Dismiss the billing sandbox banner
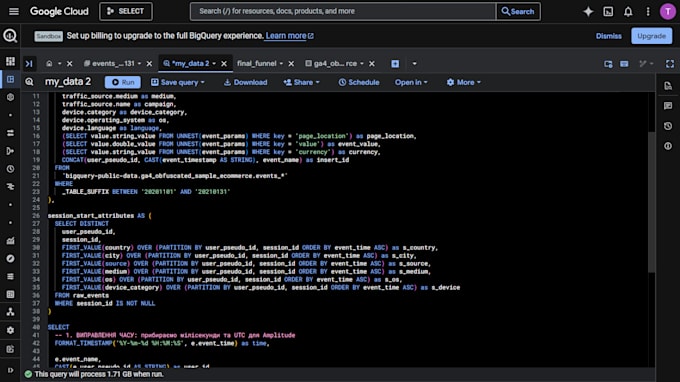This screenshot has width=680, height=382. pyautogui.click(x=608, y=36)
